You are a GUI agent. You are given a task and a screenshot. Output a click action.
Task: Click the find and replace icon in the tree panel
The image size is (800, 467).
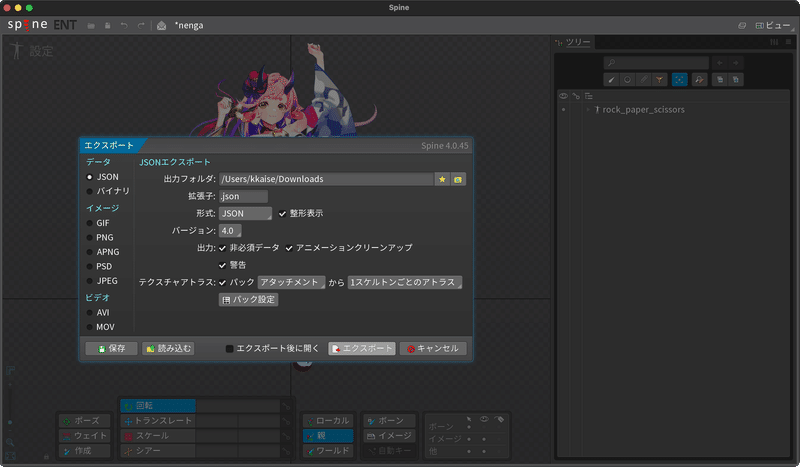(699, 80)
